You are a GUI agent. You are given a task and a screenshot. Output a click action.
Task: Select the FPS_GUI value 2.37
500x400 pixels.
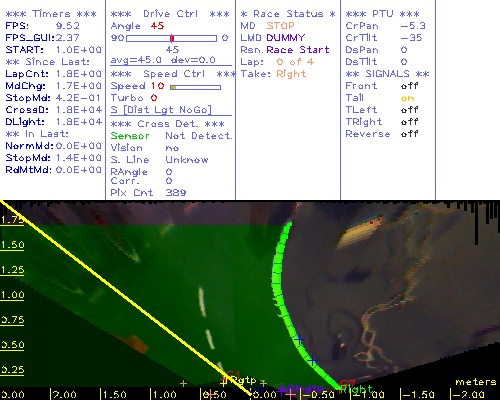click(x=68, y=38)
